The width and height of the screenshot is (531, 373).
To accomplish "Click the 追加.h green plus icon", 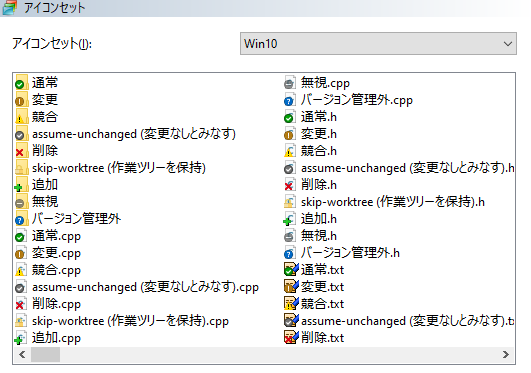I will coord(290,219).
